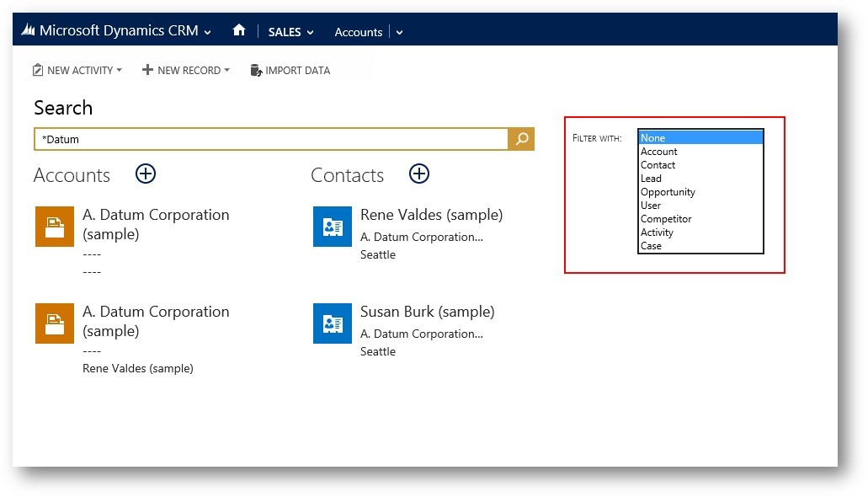
Task: Select Case in the filter list
Action: click(x=700, y=245)
